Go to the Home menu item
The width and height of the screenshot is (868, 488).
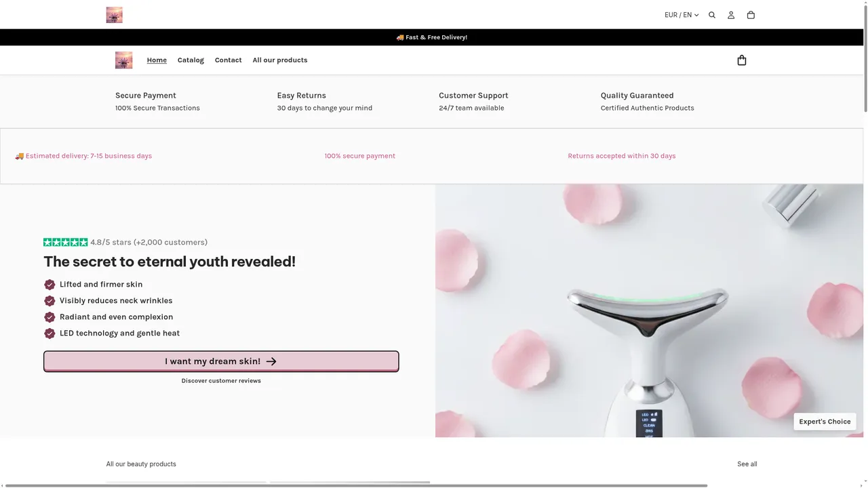[x=157, y=60]
